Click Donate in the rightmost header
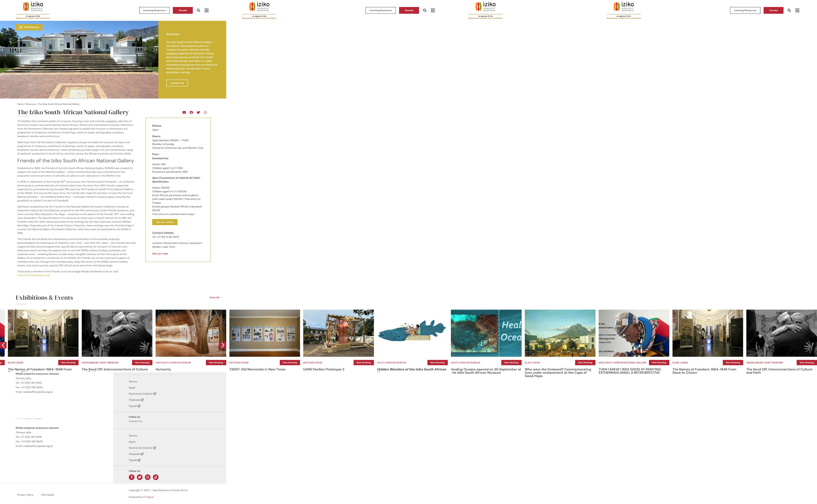817x504 pixels. [x=773, y=10]
